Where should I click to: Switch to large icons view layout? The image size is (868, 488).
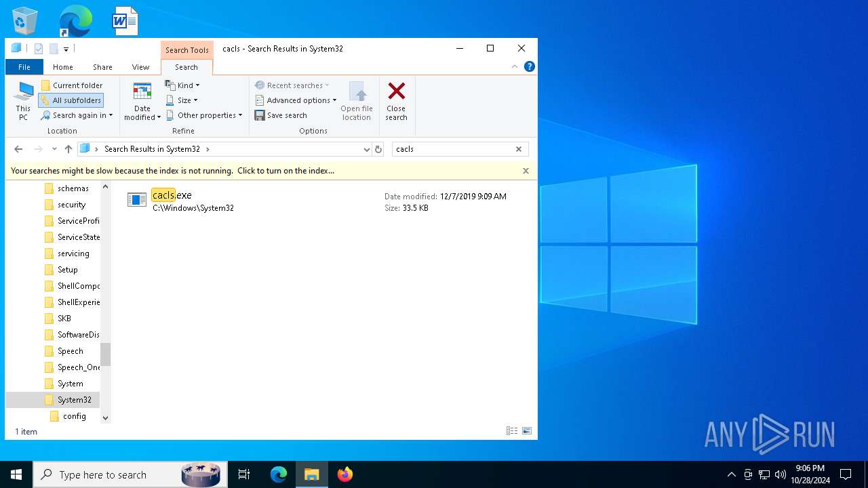[527, 431]
